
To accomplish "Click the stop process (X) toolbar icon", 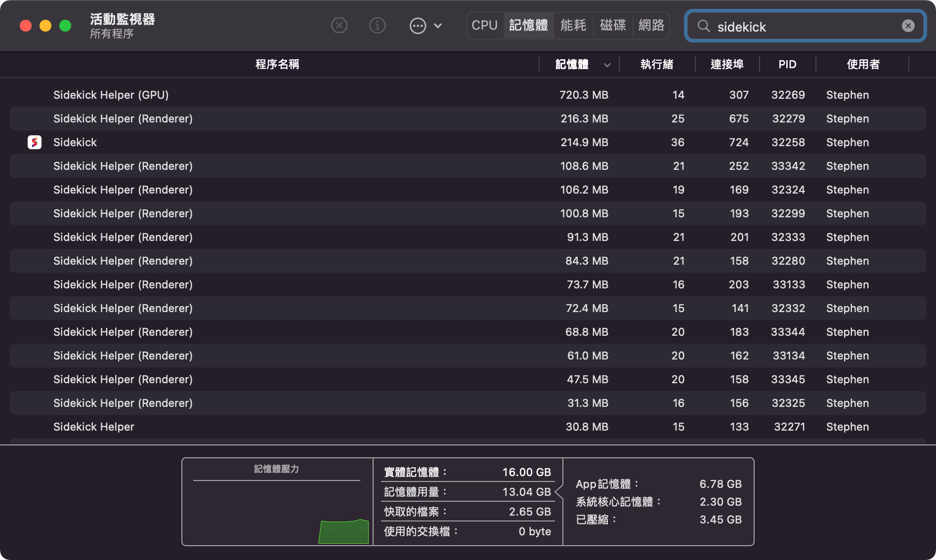I will pyautogui.click(x=339, y=25).
